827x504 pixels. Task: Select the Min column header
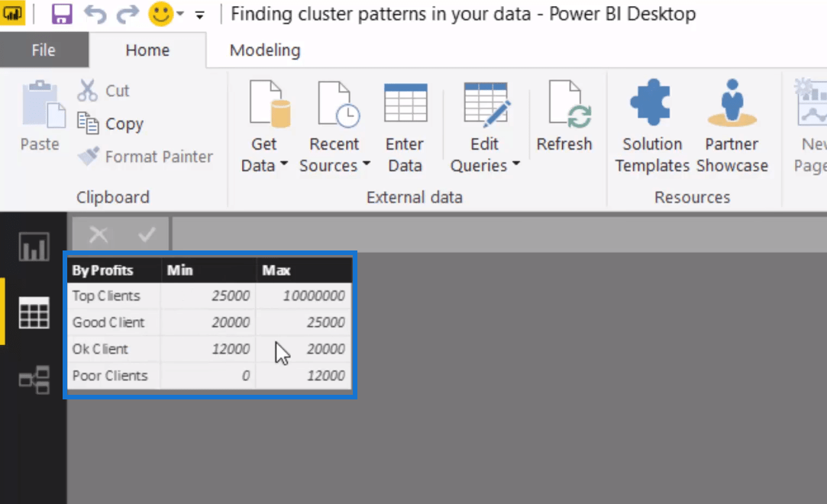click(x=208, y=270)
